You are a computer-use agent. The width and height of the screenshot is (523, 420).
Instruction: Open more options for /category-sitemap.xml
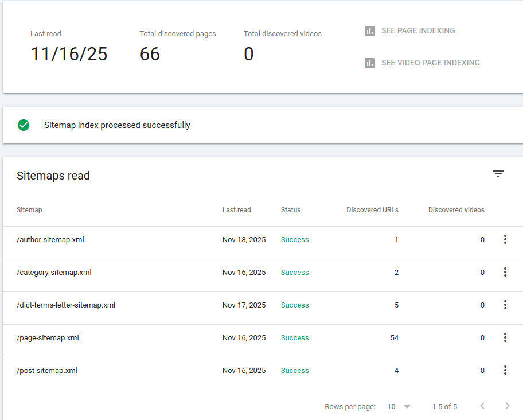tap(505, 272)
